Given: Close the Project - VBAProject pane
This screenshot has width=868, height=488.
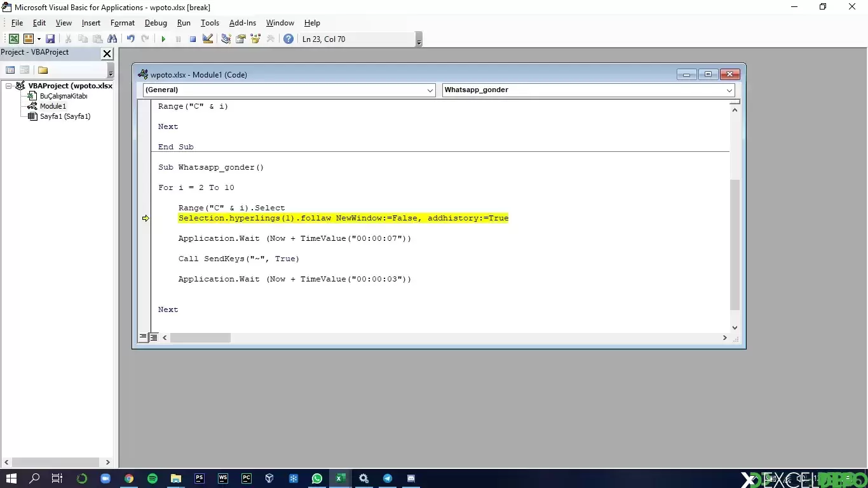Looking at the screenshot, I should click(x=107, y=54).
